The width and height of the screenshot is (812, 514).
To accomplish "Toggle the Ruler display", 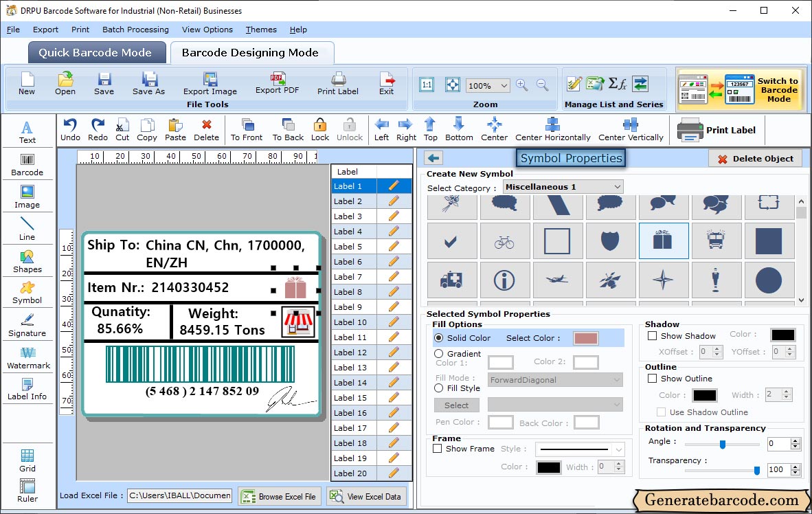I will 27,491.
